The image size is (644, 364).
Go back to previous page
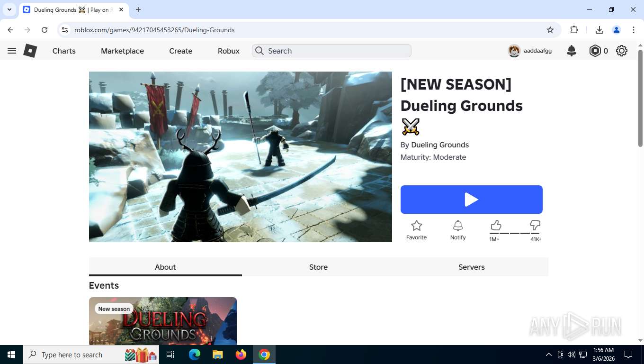tap(10, 30)
